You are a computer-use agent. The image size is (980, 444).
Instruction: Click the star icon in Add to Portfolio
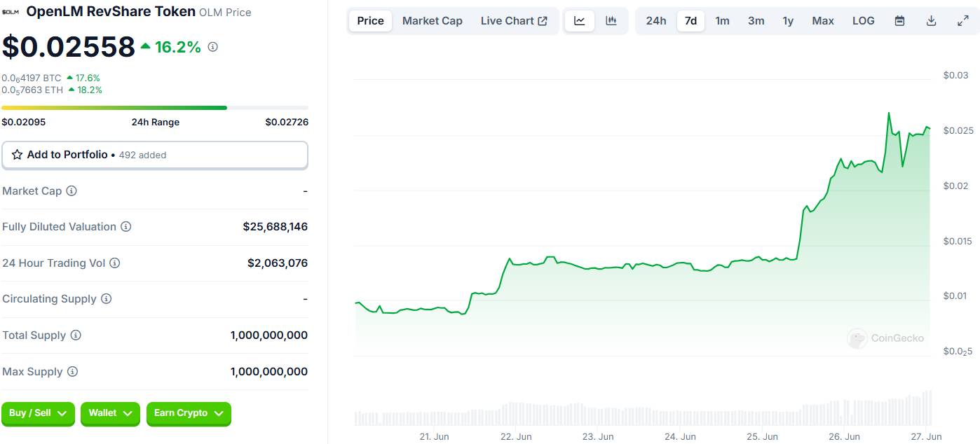[x=18, y=155]
